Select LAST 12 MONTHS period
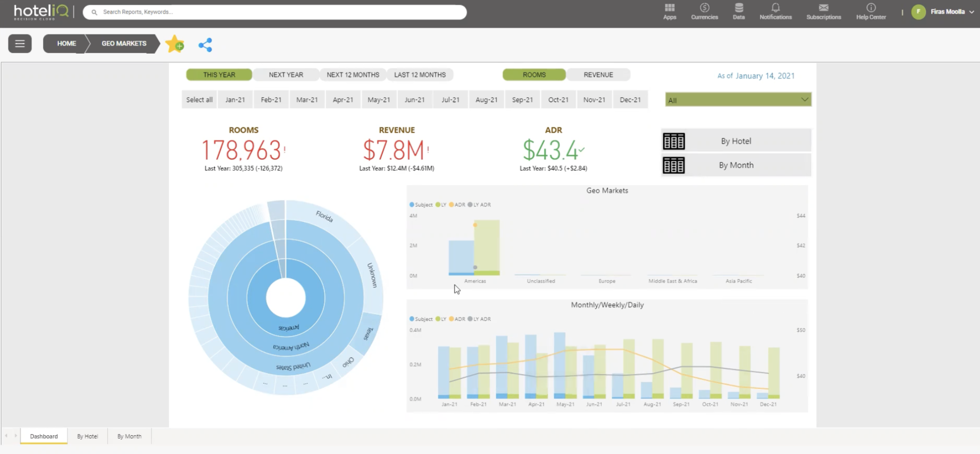The width and height of the screenshot is (980, 454). [x=420, y=75]
